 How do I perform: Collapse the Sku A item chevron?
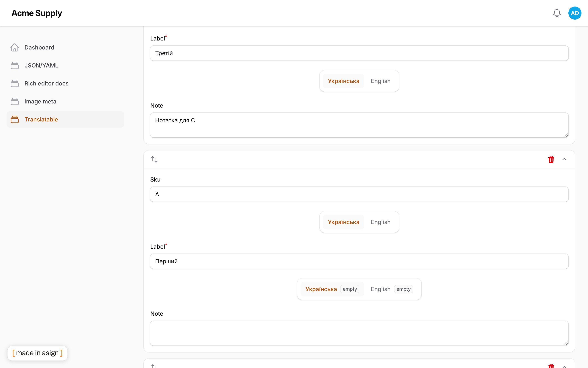[x=564, y=159]
